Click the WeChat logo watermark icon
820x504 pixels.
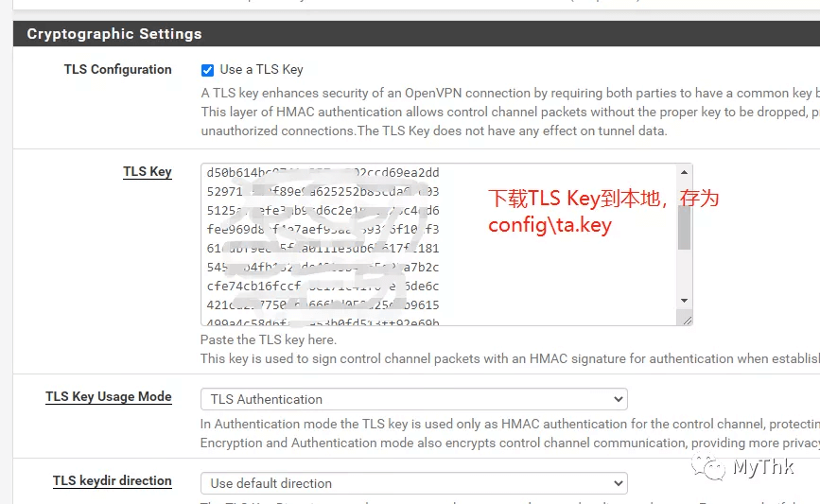pos(708,466)
